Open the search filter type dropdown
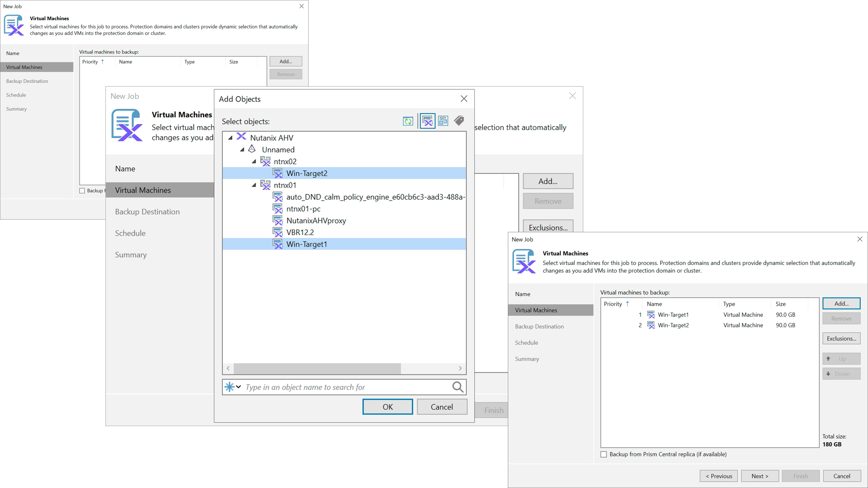868x488 pixels. click(233, 387)
